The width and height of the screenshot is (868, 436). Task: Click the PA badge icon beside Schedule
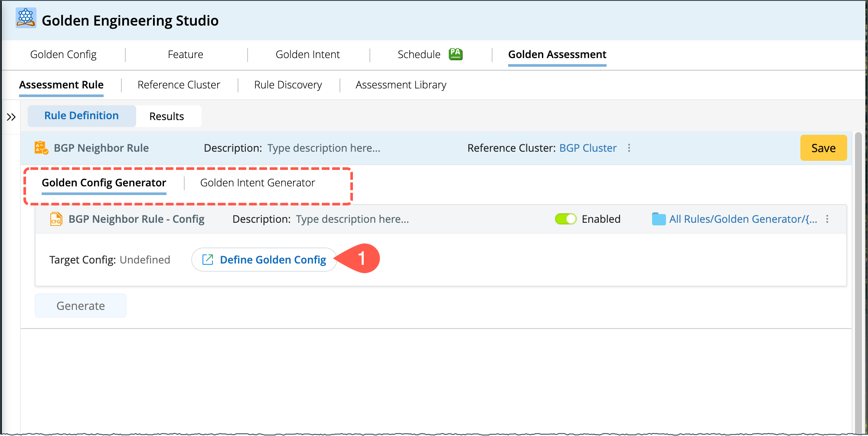(455, 54)
